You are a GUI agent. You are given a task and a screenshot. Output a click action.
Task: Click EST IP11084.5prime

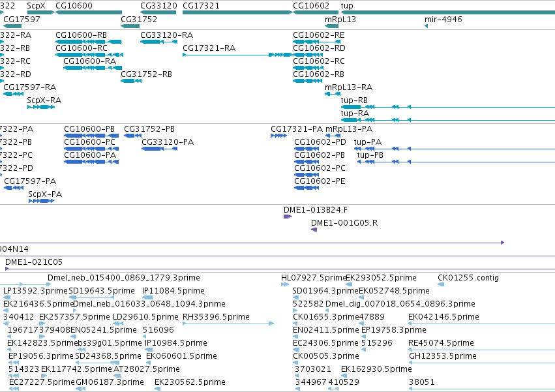(x=173, y=291)
